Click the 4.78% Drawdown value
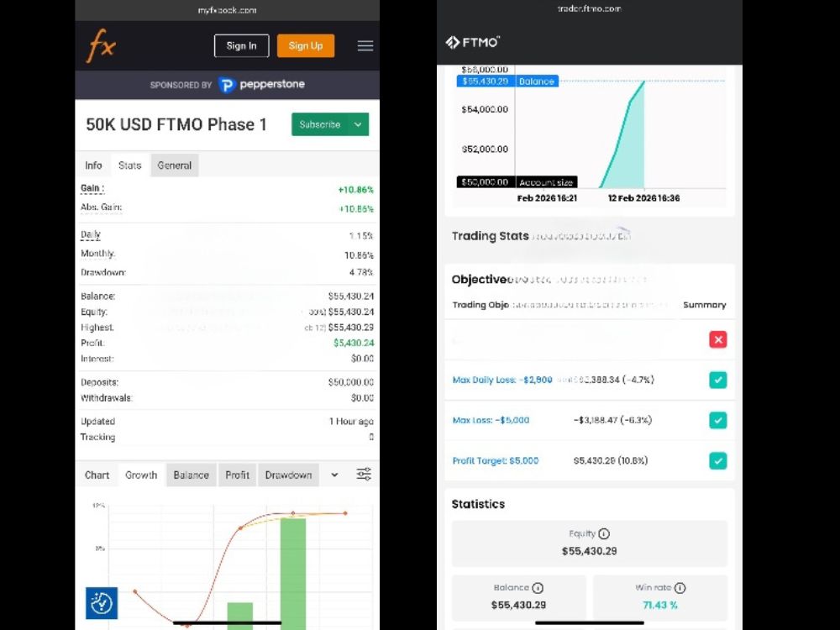The image size is (840, 630). pos(361,272)
